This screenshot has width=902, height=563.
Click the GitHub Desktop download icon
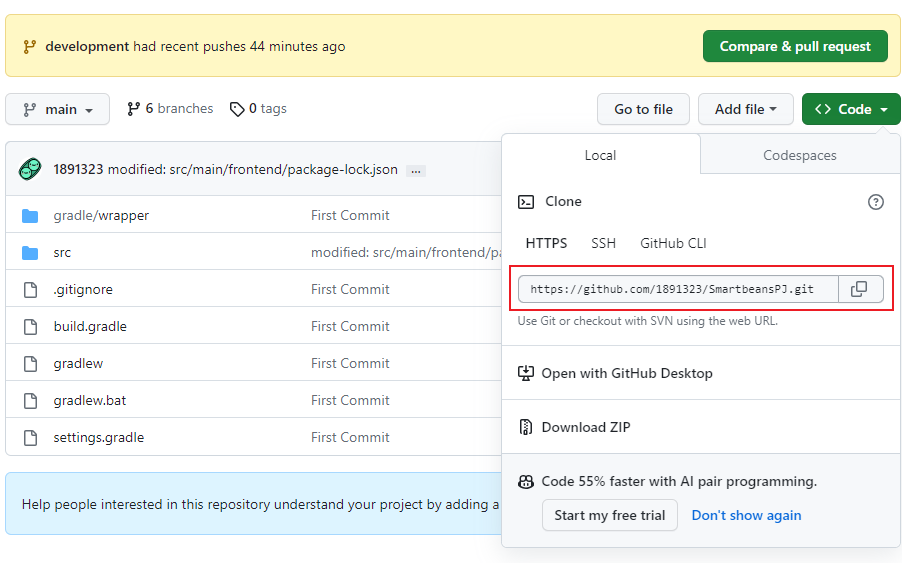[x=526, y=373]
